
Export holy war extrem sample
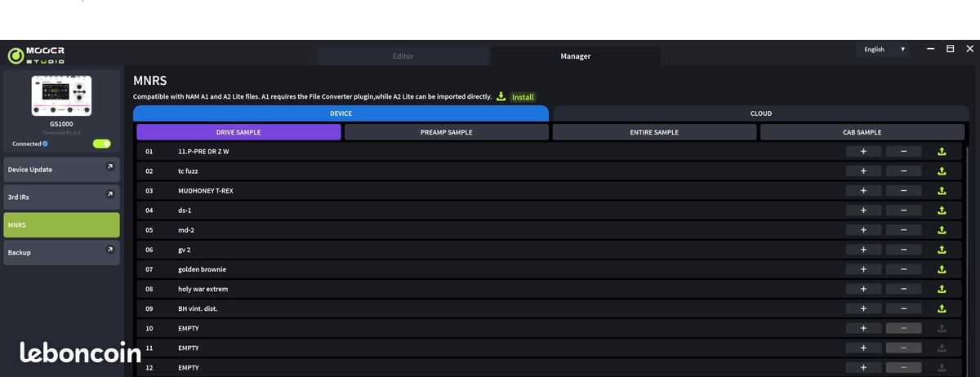coord(942,289)
